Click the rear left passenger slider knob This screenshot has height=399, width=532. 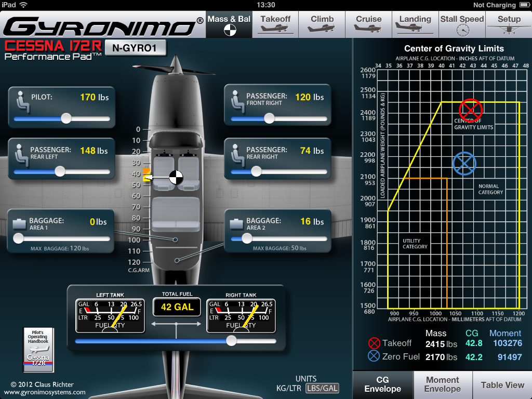point(60,171)
